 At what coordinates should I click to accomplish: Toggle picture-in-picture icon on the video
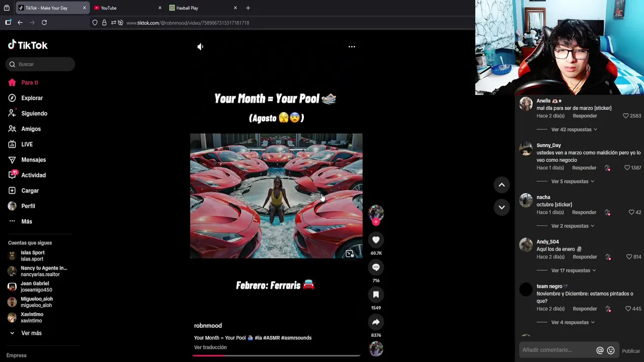pyautogui.click(x=350, y=254)
